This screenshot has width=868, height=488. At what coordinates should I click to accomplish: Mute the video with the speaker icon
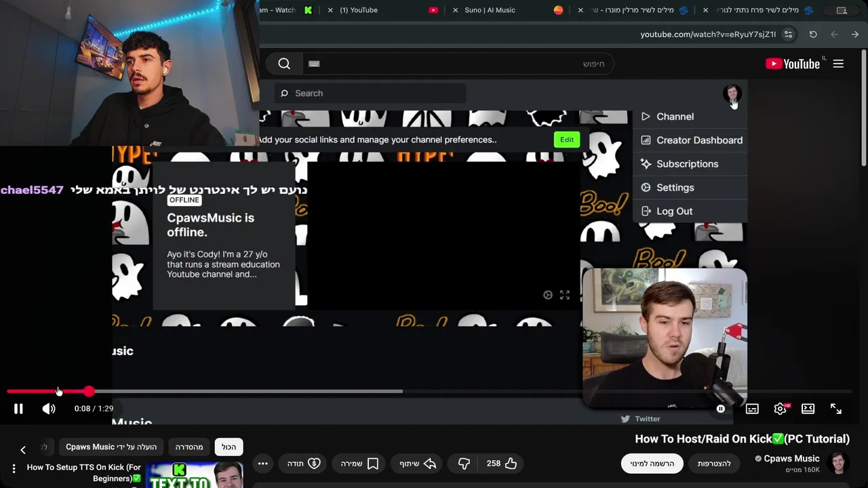click(x=49, y=409)
